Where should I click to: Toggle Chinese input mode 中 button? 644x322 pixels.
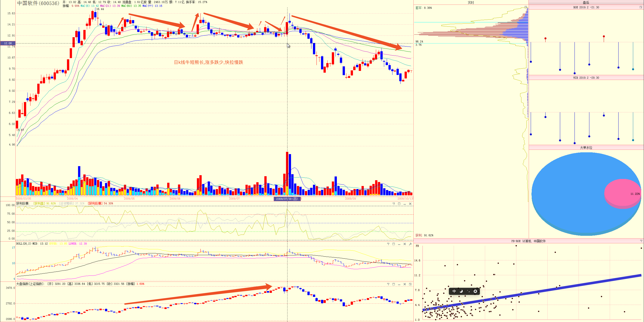pyautogui.click(x=454, y=291)
